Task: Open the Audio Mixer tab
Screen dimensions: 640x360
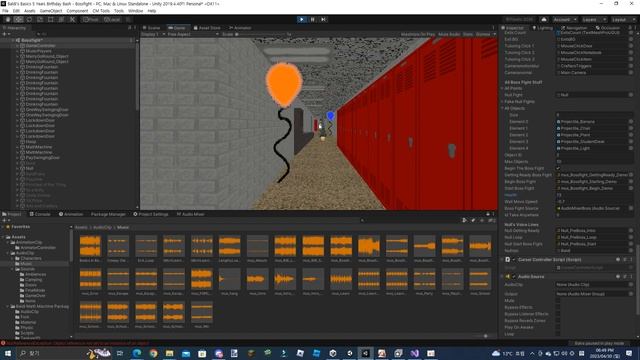Action: 191,214
